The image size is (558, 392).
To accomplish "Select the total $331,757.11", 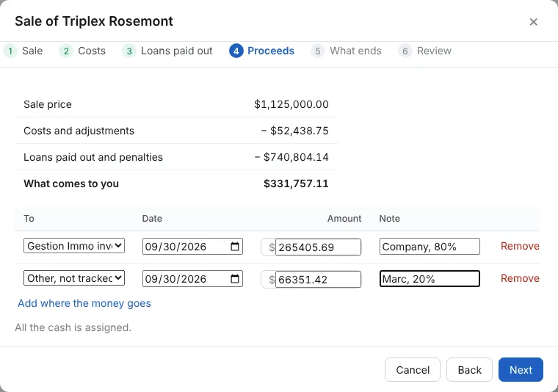I will tap(296, 184).
